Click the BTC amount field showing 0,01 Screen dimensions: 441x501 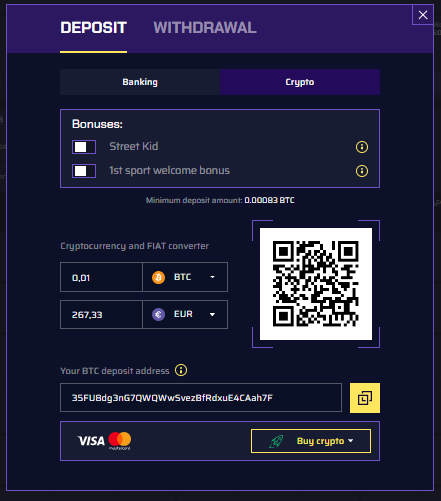pos(101,277)
